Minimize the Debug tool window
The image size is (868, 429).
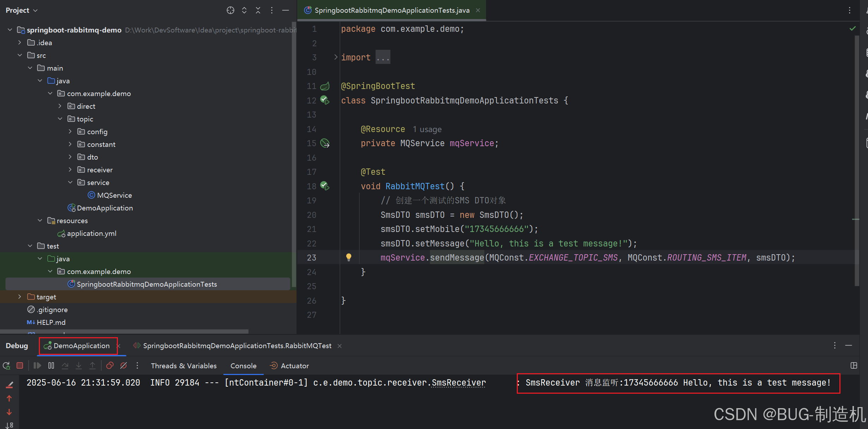tap(849, 345)
